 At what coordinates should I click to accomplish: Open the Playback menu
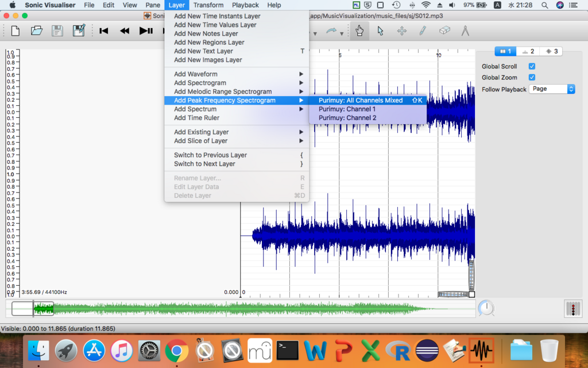[245, 5]
